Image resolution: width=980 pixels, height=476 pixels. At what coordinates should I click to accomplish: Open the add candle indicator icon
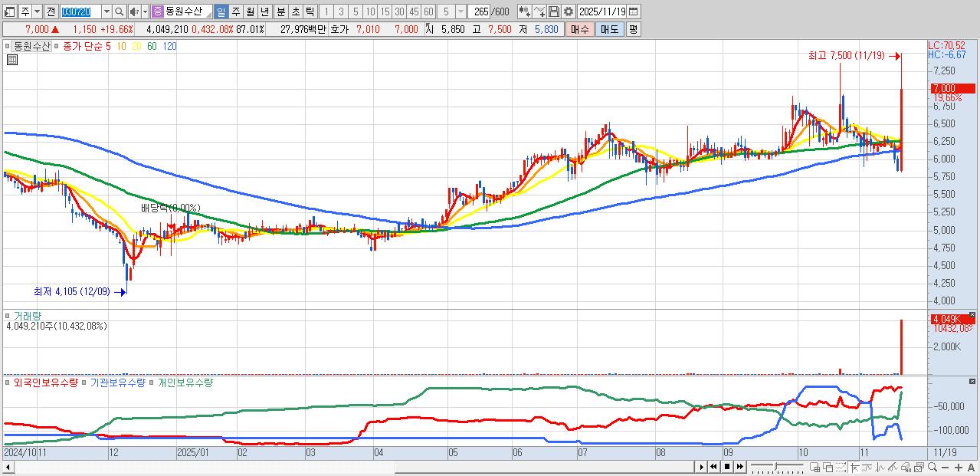524,11
